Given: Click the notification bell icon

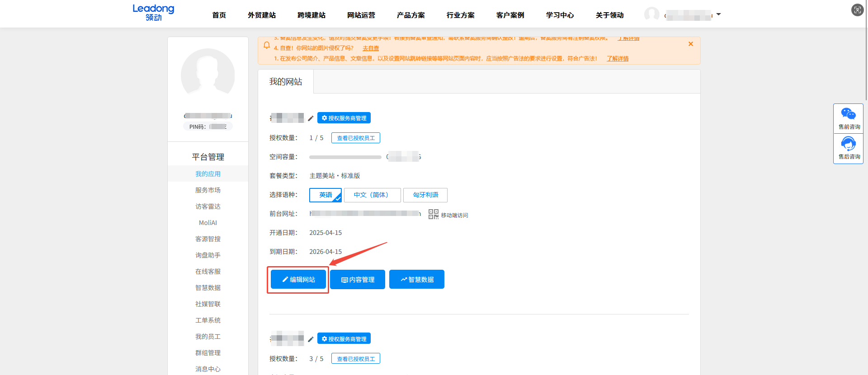Looking at the screenshot, I should pos(267,45).
